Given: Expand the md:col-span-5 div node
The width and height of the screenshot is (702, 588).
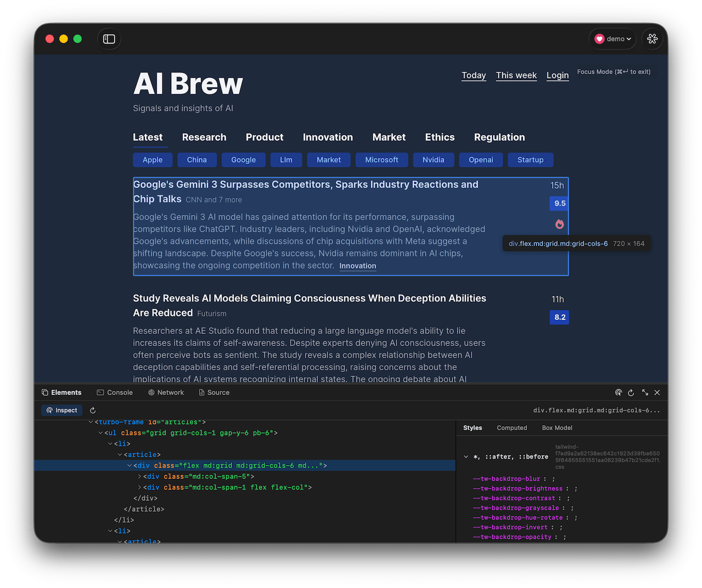Looking at the screenshot, I should tap(140, 476).
